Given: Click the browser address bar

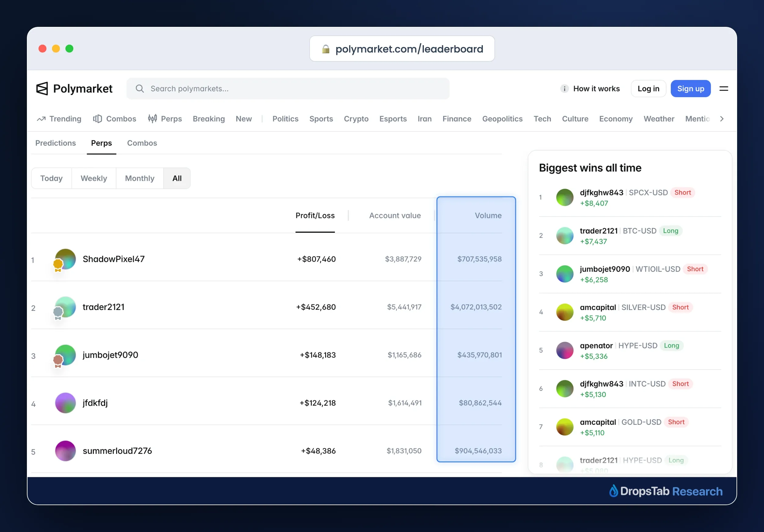Looking at the screenshot, I should 402,49.
